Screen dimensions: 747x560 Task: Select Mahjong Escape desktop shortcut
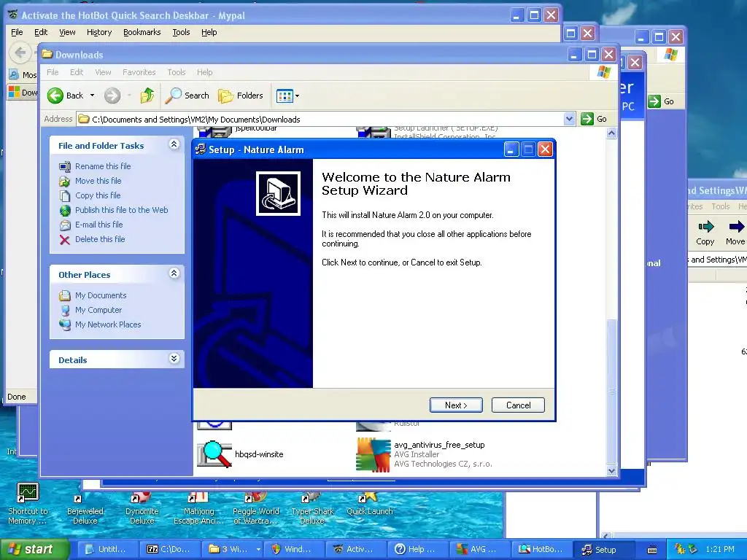click(x=198, y=509)
